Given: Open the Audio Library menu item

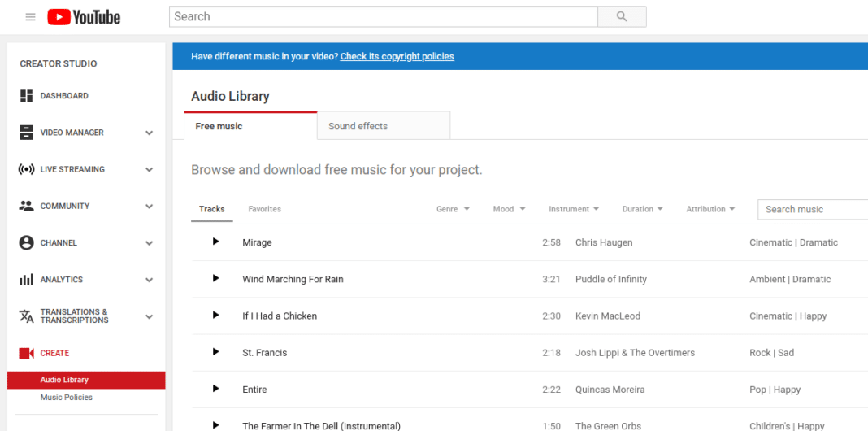Looking at the screenshot, I should tap(86, 380).
